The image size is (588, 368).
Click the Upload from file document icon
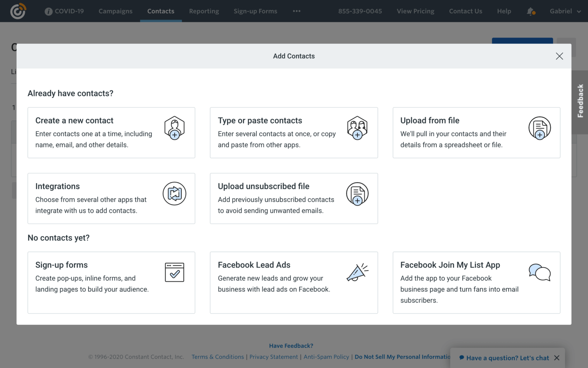[x=539, y=128]
